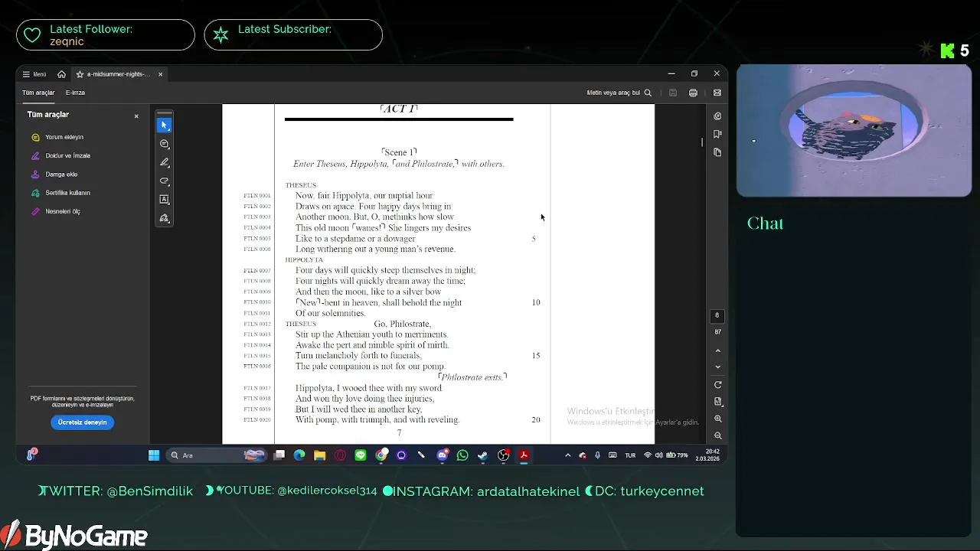Viewport: 980px width, 551px height.
Task: Click the line 'Four days will quickly steep themselves in night;'
Action: pyautogui.click(x=386, y=271)
